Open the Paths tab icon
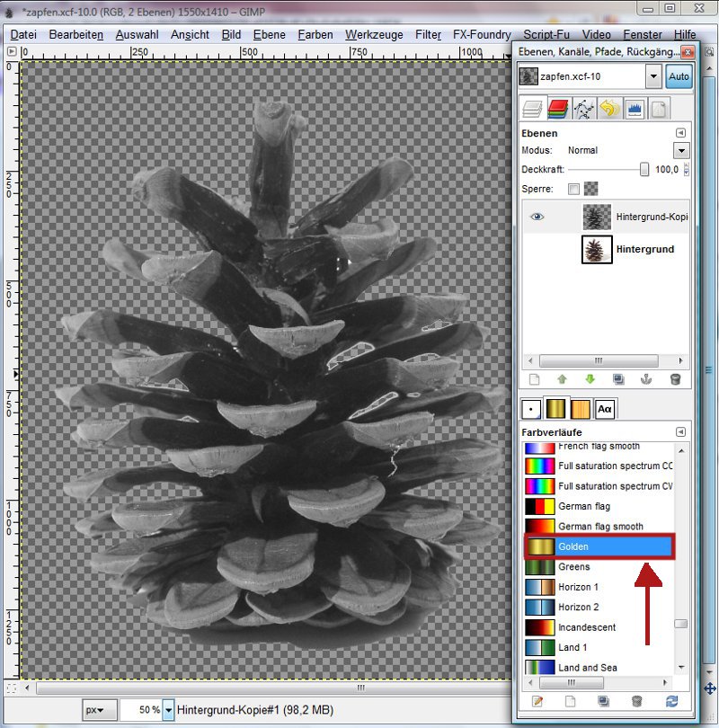The image size is (719, 728). point(583,110)
